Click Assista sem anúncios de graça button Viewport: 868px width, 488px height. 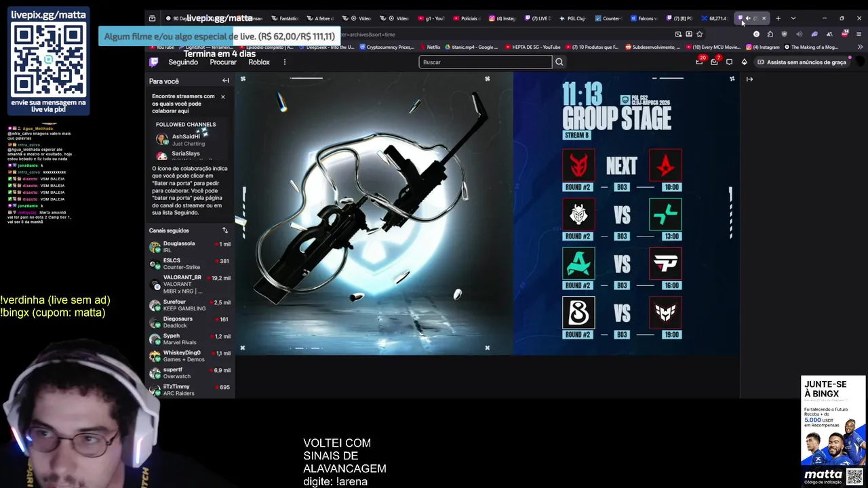802,62
